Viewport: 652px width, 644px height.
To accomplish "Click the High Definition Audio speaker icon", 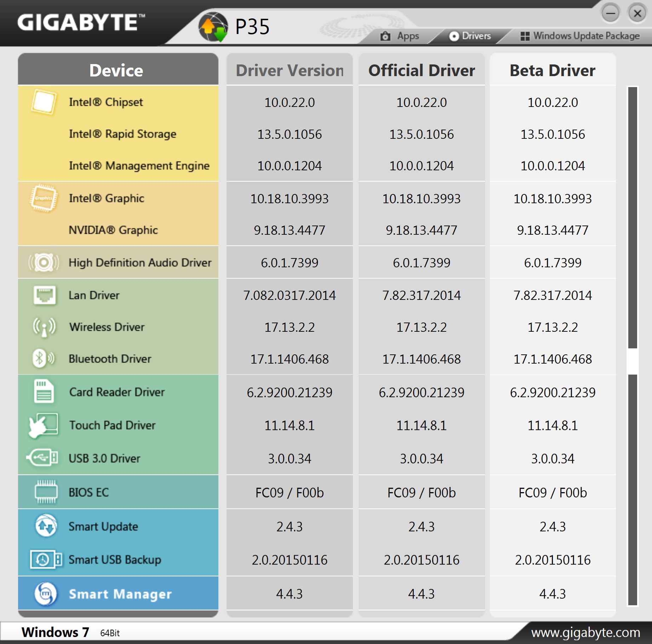I will (x=44, y=262).
